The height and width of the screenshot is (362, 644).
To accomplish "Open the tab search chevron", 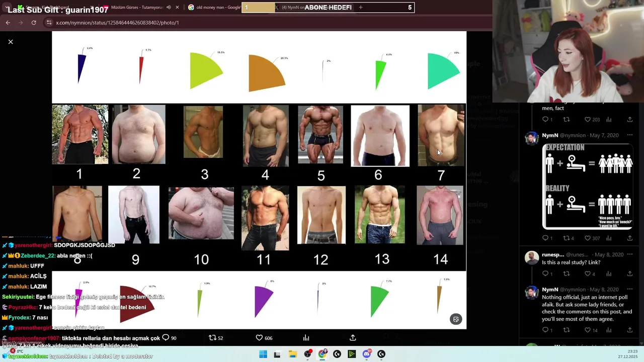I will coord(7,8).
